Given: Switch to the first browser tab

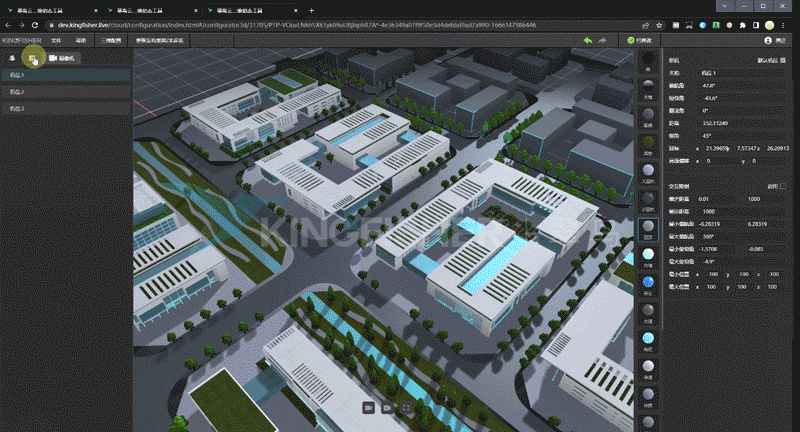Looking at the screenshot, I should pyautogui.click(x=50, y=10).
